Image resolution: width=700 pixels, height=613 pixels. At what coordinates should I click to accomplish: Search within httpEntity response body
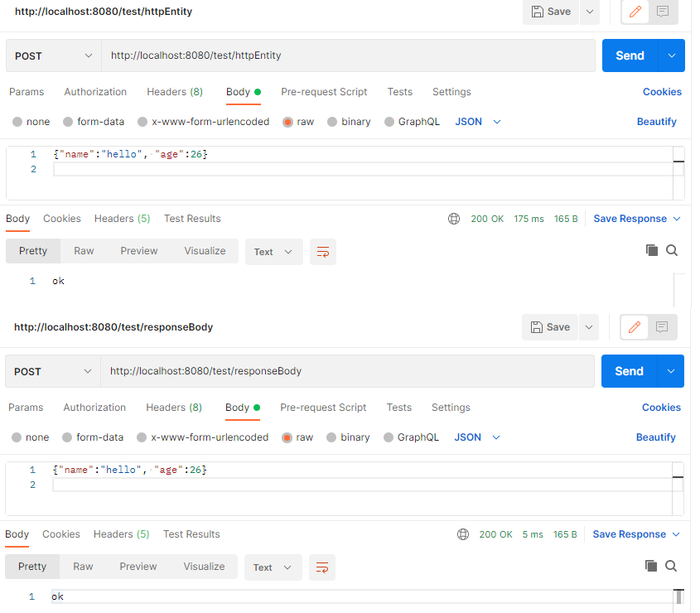672,250
